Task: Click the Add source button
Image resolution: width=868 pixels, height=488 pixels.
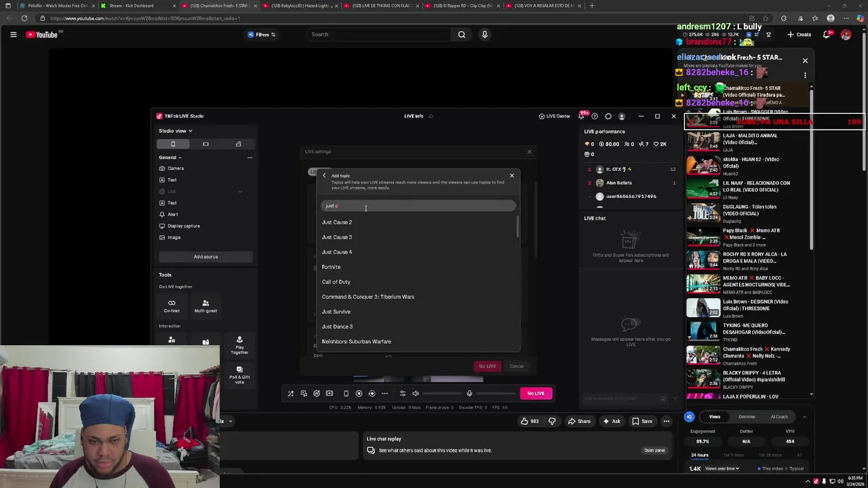Action: 205,257
